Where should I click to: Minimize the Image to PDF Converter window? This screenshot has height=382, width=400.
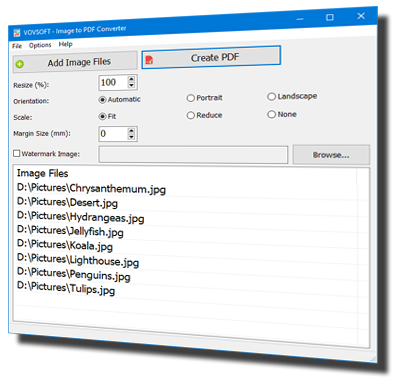click(x=300, y=19)
